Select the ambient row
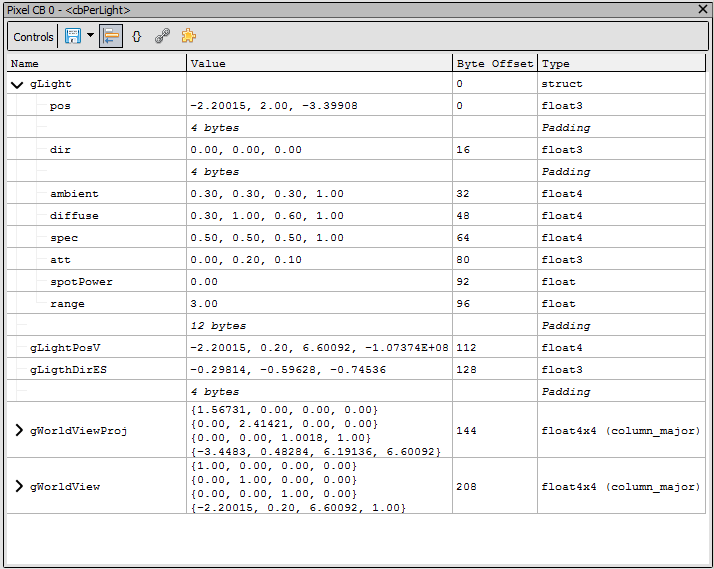The height and width of the screenshot is (569, 714). tap(356, 194)
